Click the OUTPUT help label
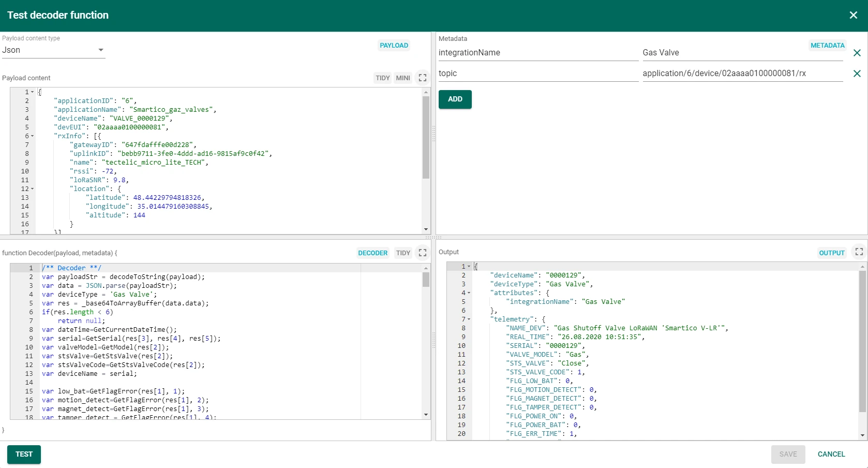Image resolution: width=868 pixels, height=468 pixels. (x=832, y=253)
